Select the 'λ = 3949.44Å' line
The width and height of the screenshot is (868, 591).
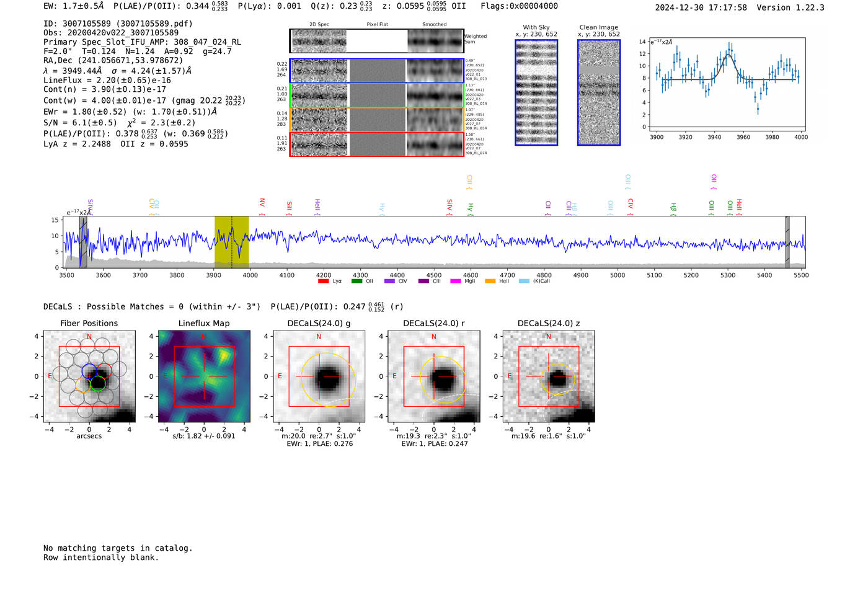(117, 71)
